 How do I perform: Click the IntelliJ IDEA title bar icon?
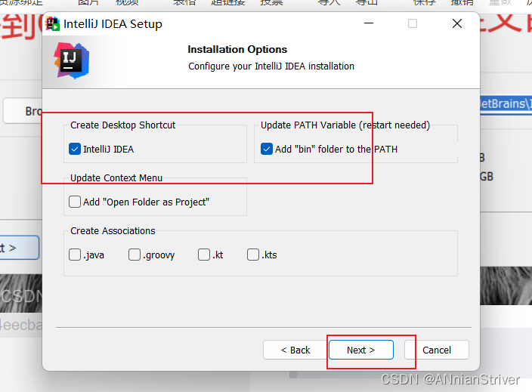coord(53,23)
